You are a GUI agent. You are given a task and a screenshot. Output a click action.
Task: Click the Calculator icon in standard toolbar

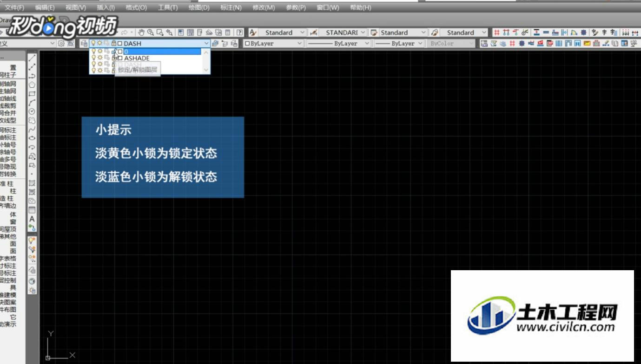[x=227, y=32]
